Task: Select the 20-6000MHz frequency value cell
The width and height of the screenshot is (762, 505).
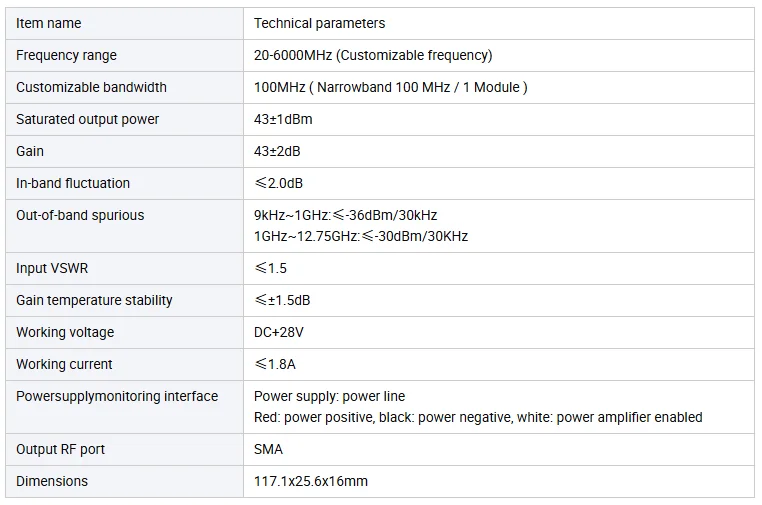Action: (499, 55)
